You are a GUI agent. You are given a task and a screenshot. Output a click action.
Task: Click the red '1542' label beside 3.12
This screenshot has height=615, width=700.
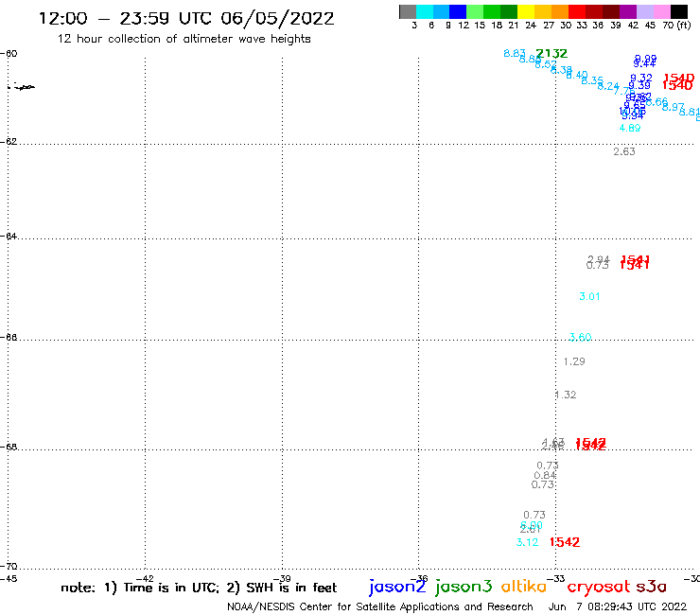[565, 542]
